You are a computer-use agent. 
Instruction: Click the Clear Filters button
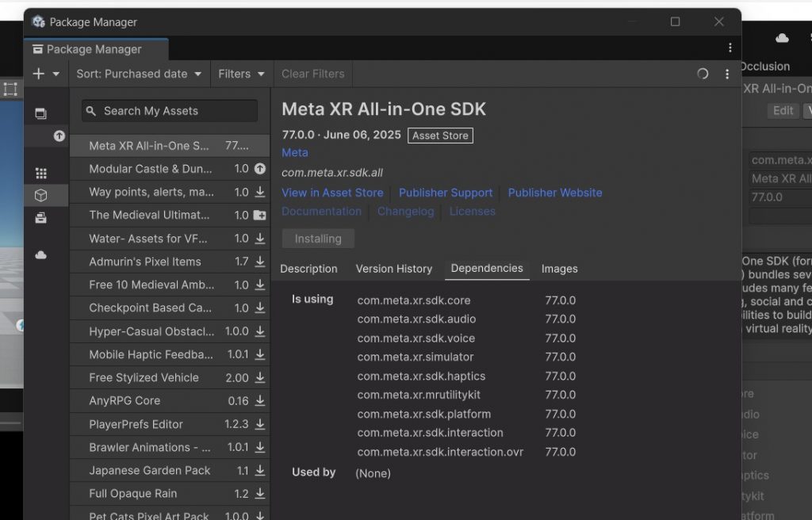click(x=312, y=74)
